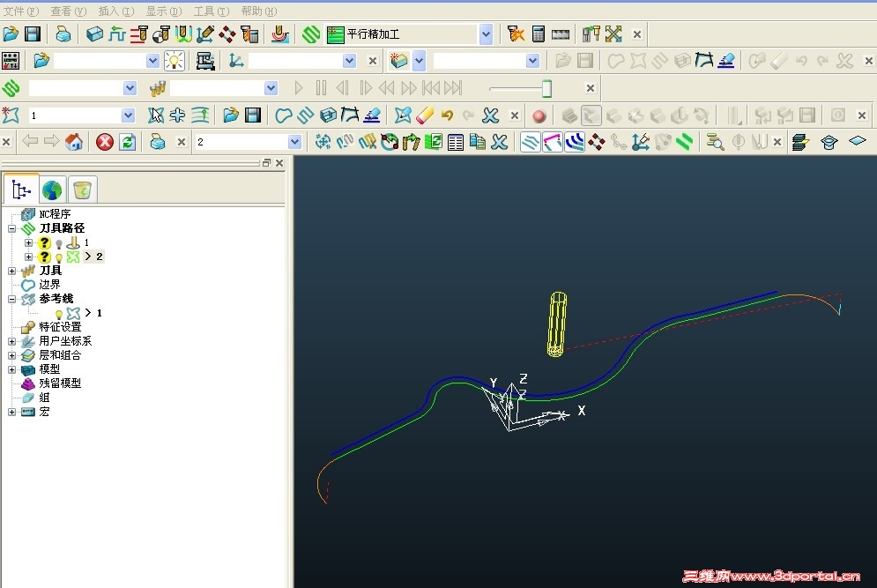Toggle light bulb visibility of toolpath 2
Screen dimensions: 877x588
pos(59,258)
